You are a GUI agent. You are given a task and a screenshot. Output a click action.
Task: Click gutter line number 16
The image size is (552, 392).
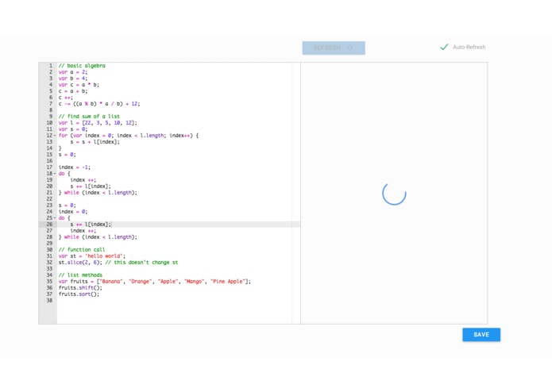(49, 161)
